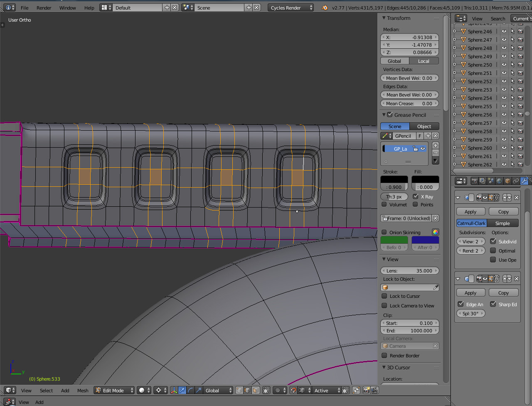Open the Constraints properties tab chain icon
Viewport: 532px width, 406px height.
pos(516,181)
